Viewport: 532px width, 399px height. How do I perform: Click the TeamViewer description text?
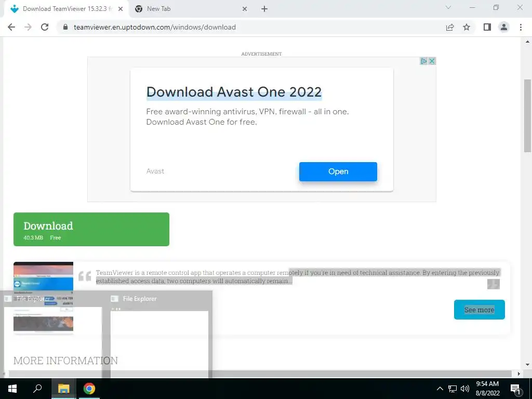pos(298,277)
